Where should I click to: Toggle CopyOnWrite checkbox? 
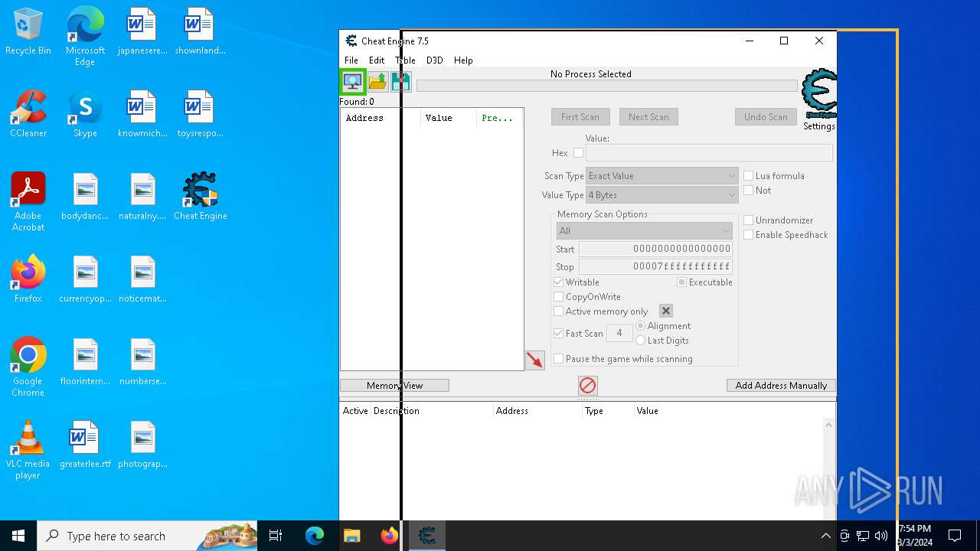click(x=559, y=297)
